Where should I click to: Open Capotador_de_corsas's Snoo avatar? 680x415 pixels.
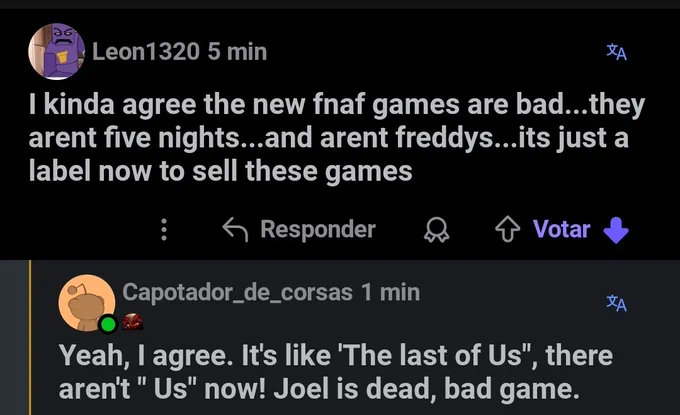pos(87,303)
